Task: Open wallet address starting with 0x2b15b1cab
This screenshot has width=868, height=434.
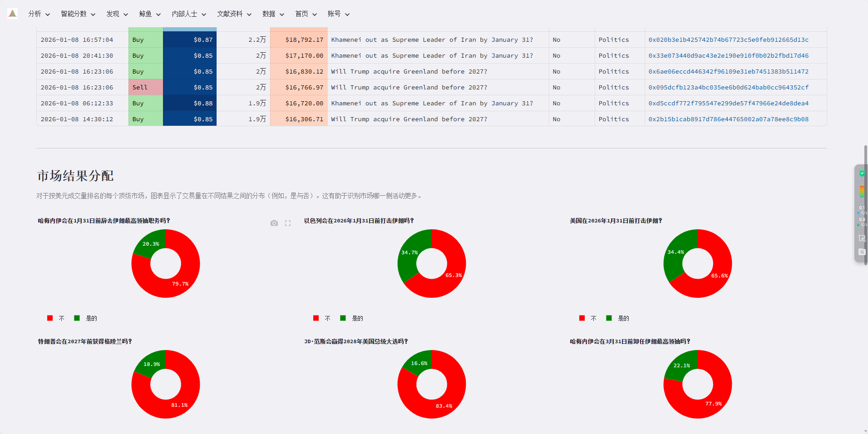Action: pos(728,119)
